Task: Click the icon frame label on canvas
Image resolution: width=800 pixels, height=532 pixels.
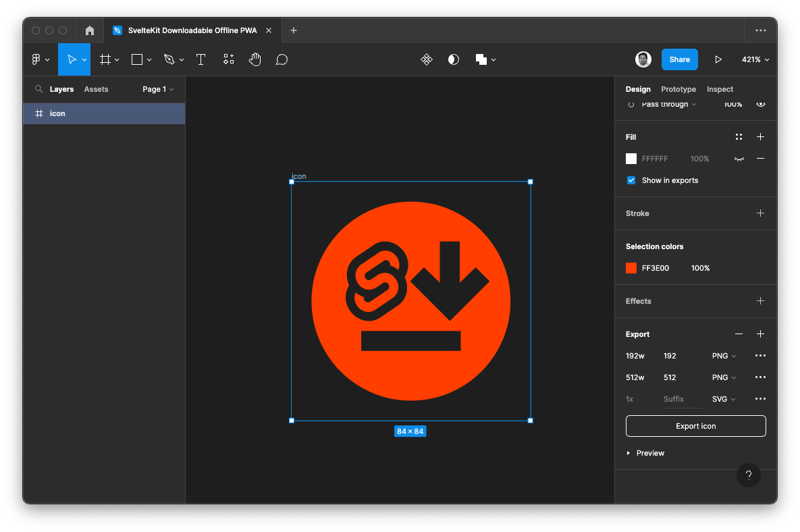Action: (x=299, y=176)
